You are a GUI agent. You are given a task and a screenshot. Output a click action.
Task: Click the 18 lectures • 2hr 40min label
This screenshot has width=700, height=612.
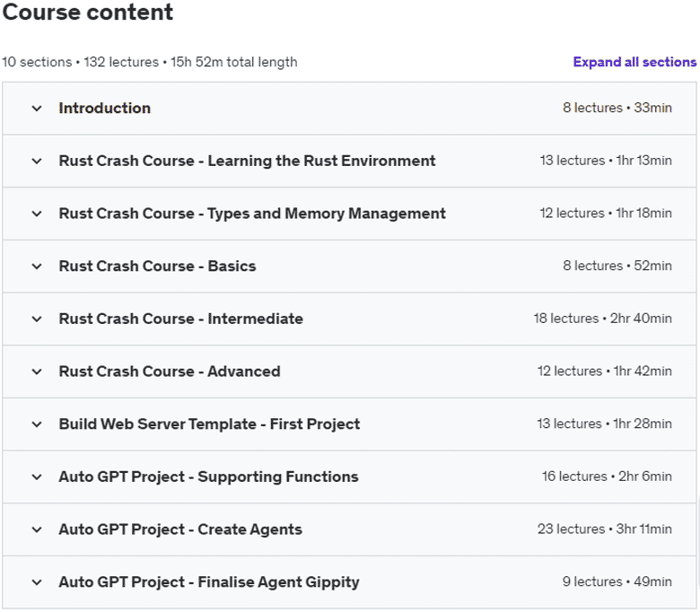603,319
